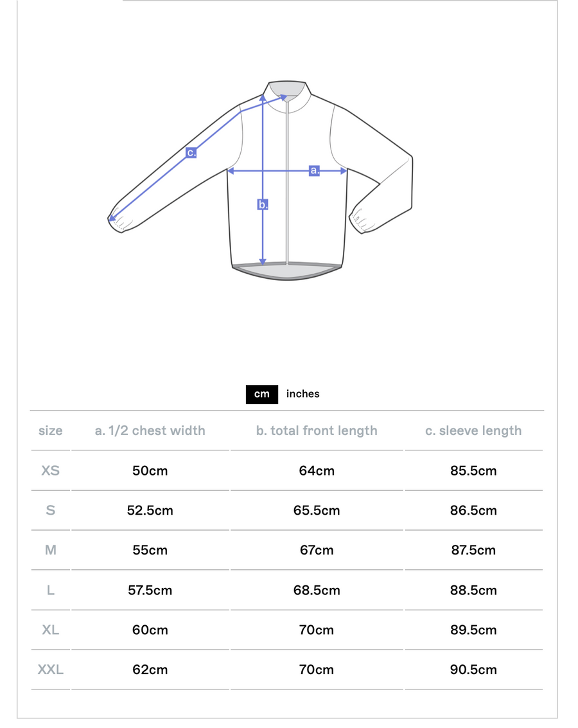Click the 89.5cm sleeve length for XL
This screenshot has width=578, height=728.
pyautogui.click(x=473, y=630)
